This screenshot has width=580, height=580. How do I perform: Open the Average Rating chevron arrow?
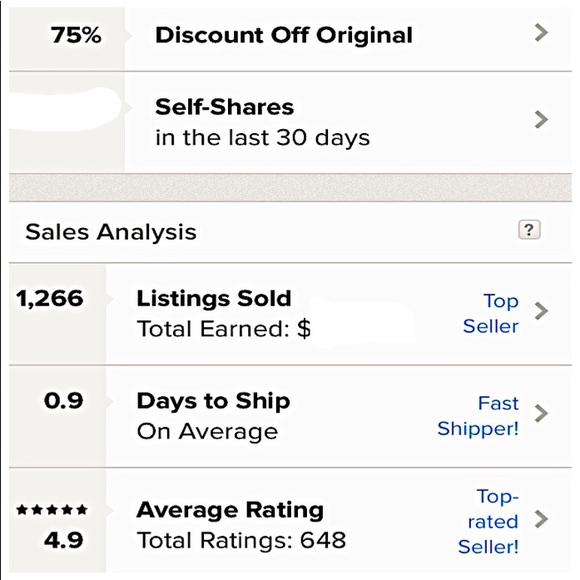[x=541, y=519]
